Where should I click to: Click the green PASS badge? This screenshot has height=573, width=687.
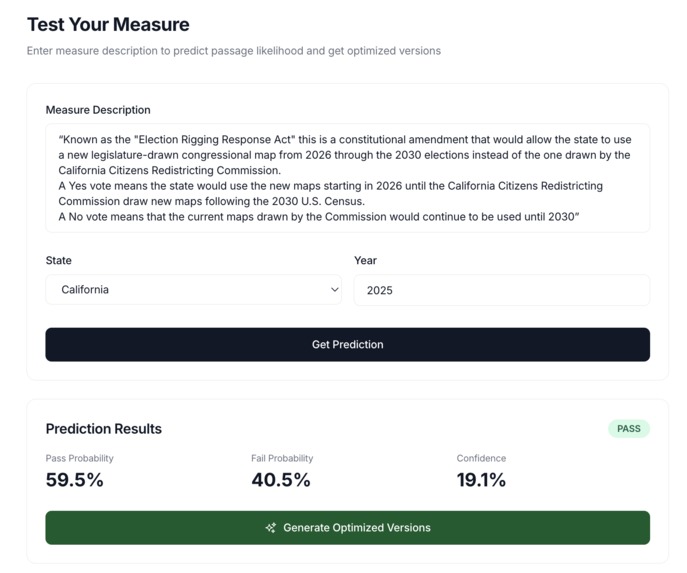coord(628,429)
